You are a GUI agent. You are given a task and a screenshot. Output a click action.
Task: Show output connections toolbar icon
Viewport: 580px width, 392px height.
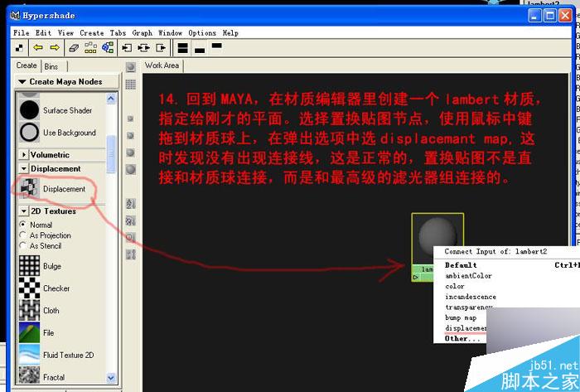coord(161,48)
